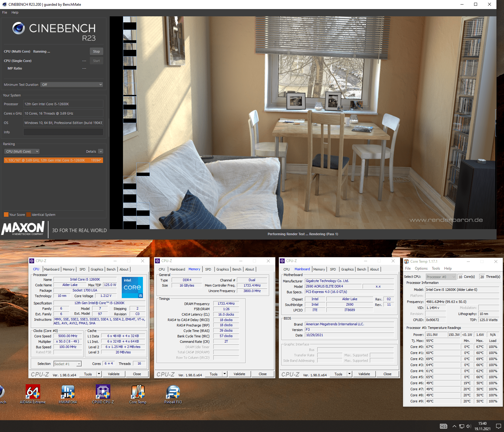This screenshot has width=504, height=432.
Task: Expand the ranking Details arrow
Action: [x=101, y=151]
